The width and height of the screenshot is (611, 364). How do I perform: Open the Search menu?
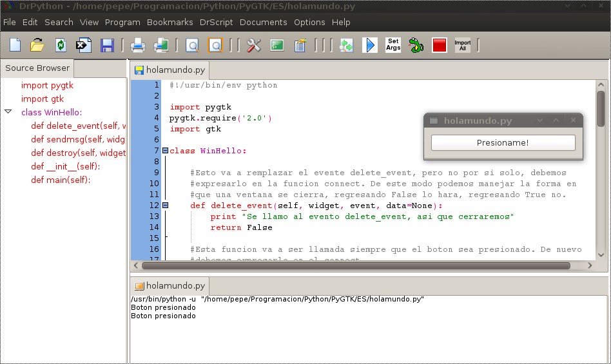[59, 22]
